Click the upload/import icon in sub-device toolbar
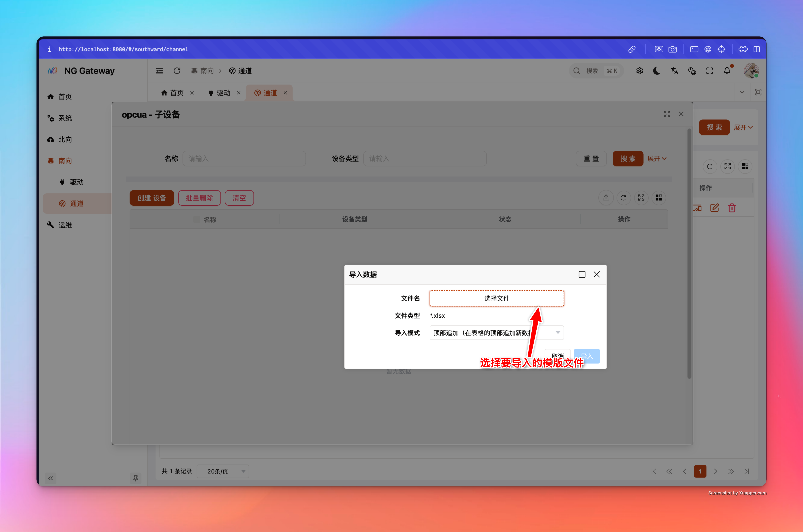 pyautogui.click(x=606, y=198)
